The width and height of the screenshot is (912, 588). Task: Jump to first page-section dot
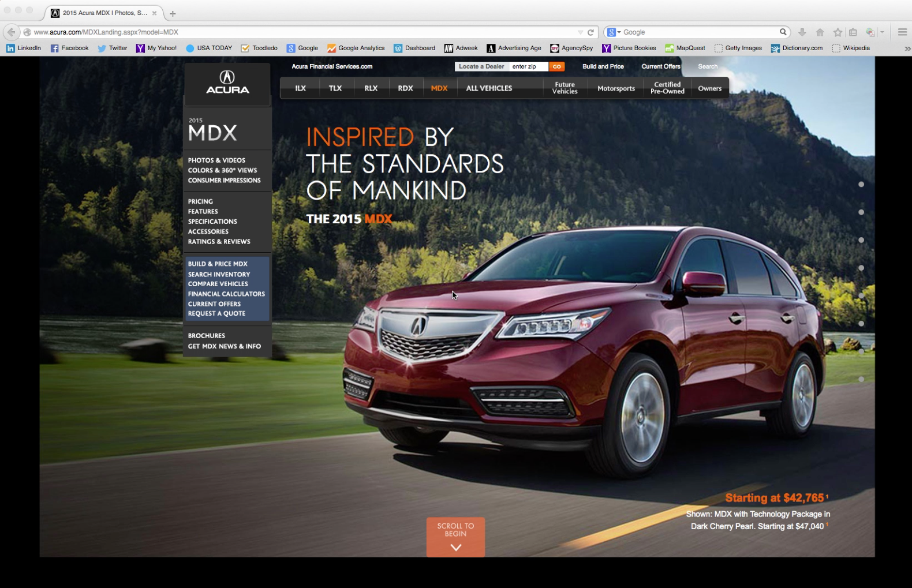[x=861, y=185]
